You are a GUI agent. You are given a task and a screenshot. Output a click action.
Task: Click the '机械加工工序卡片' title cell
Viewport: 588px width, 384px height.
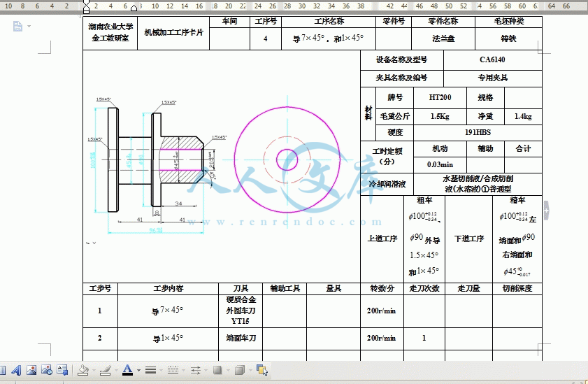point(173,33)
